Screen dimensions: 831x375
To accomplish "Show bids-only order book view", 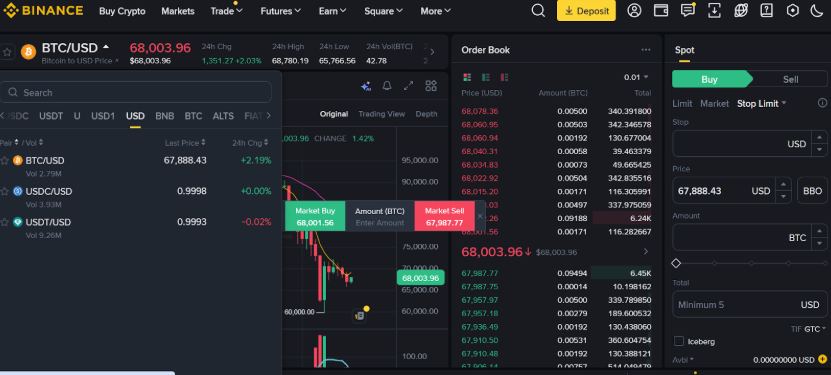I will (485, 77).
